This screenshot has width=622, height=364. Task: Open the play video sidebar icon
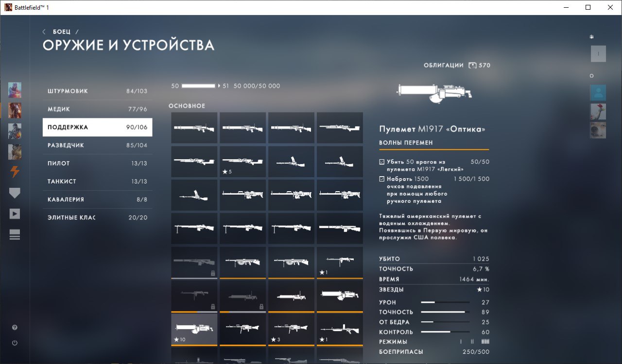coord(15,214)
